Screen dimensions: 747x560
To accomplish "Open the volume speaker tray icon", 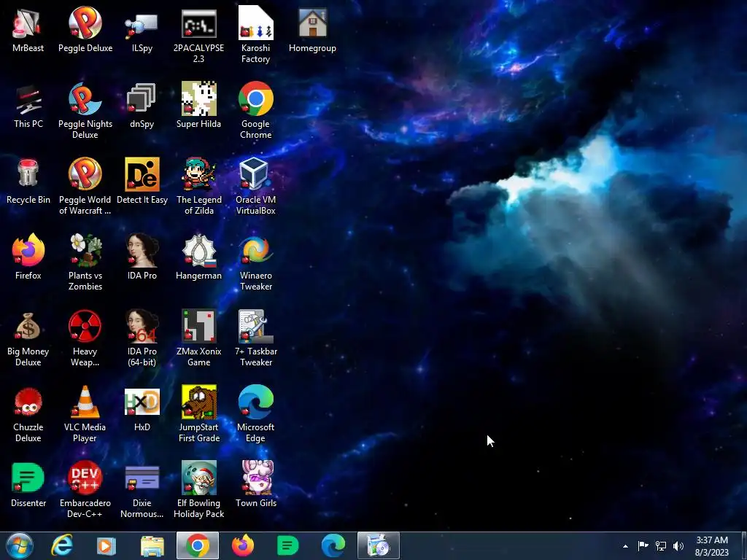I will pos(678,545).
